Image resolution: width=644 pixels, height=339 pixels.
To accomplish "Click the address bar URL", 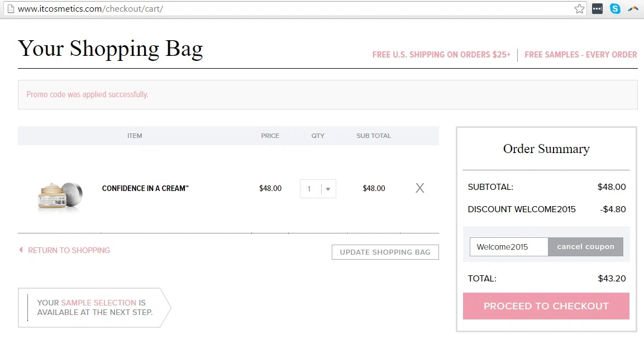I will (90, 8).
